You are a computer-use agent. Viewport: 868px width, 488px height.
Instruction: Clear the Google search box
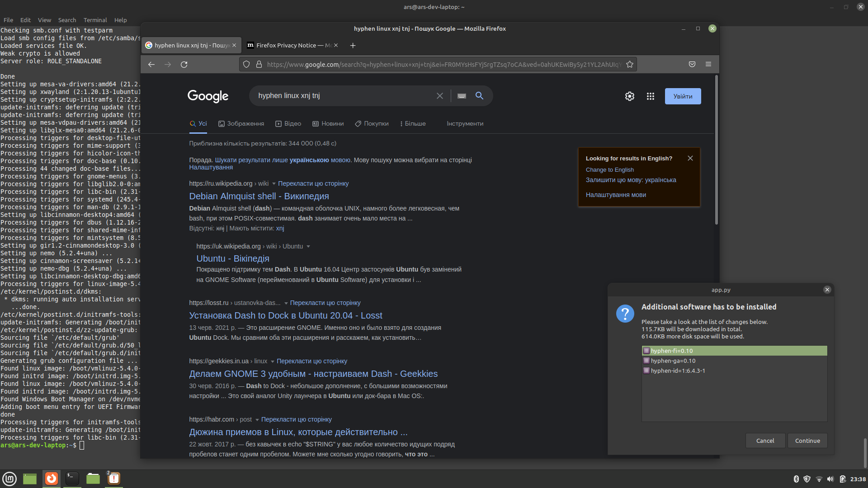point(439,96)
